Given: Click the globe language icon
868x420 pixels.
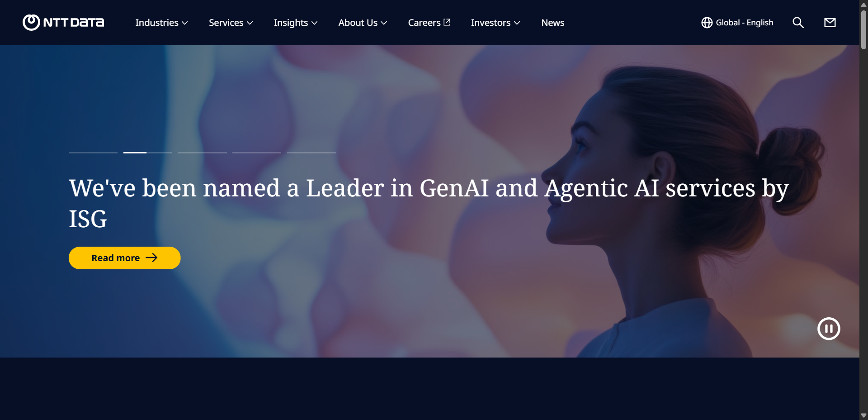Looking at the screenshot, I should (x=707, y=23).
